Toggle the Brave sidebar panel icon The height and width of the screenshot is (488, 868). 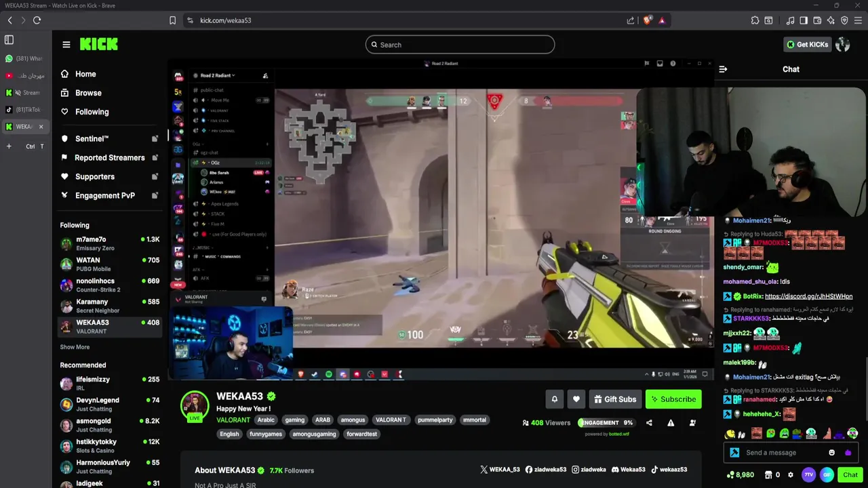(x=804, y=20)
